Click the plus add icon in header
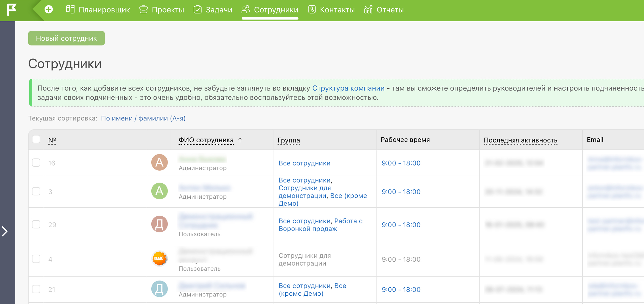 point(49,10)
